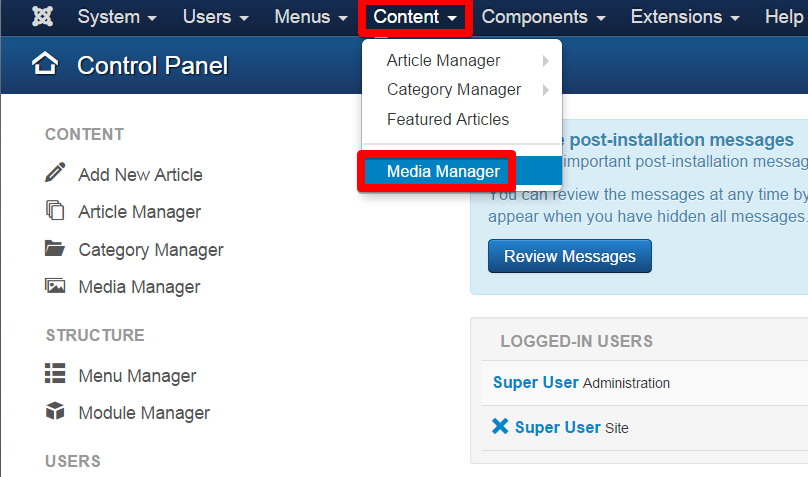This screenshot has width=808, height=477.
Task: Open the Media Manager sidebar link
Action: pyautogui.click(x=139, y=287)
